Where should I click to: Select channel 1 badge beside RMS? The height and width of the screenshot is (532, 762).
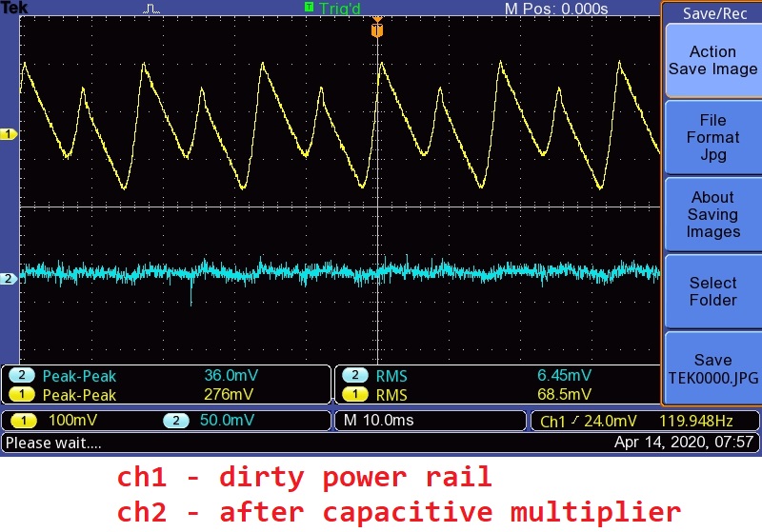coord(355,395)
